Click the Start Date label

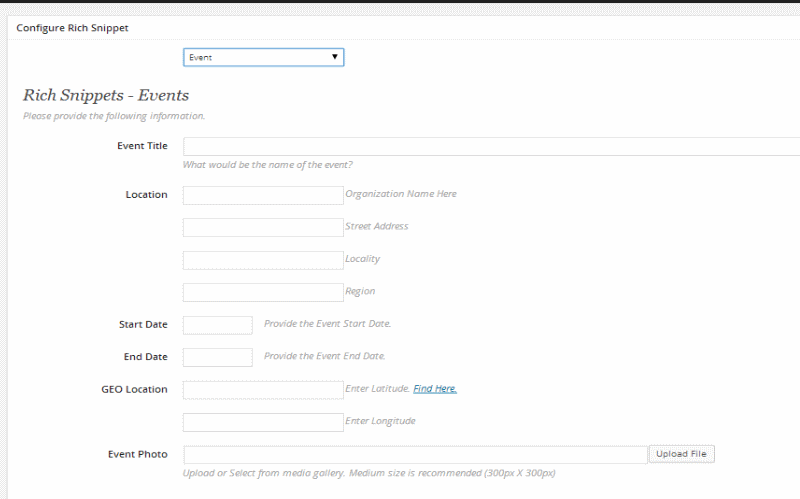coord(143,325)
